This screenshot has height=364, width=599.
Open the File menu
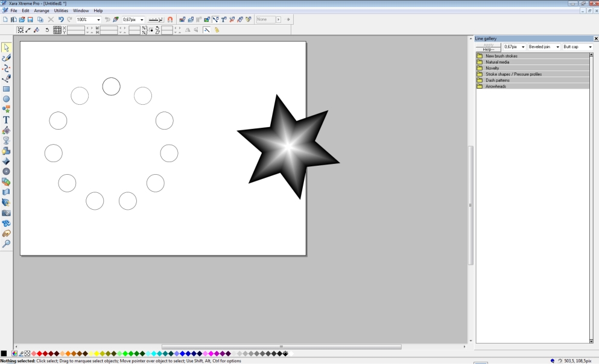click(x=14, y=11)
